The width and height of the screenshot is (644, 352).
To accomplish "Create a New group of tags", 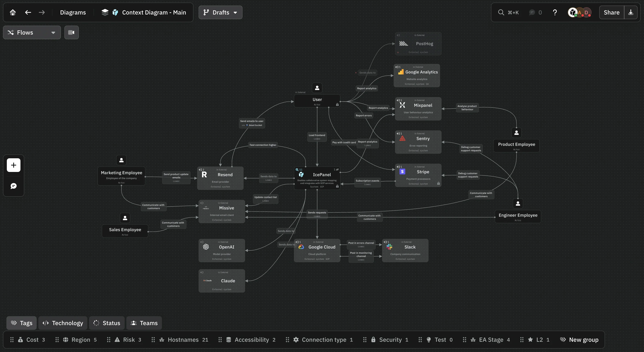I will [579, 339].
